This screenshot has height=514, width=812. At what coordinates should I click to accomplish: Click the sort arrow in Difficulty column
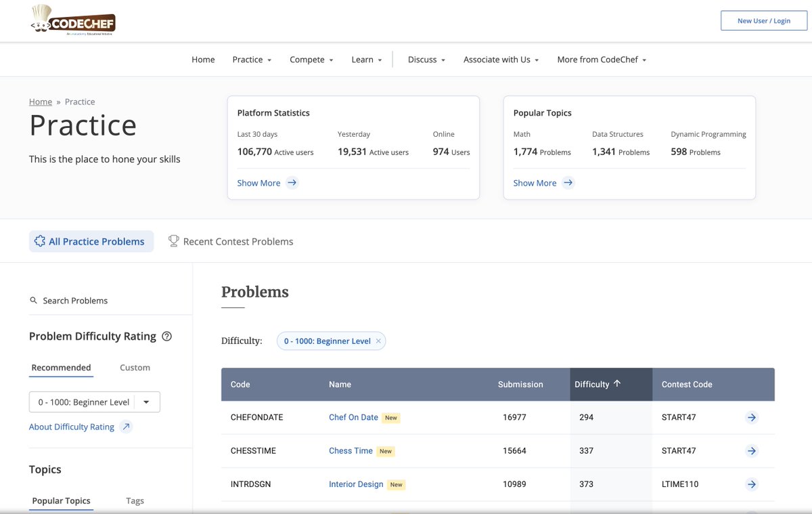(617, 384)
